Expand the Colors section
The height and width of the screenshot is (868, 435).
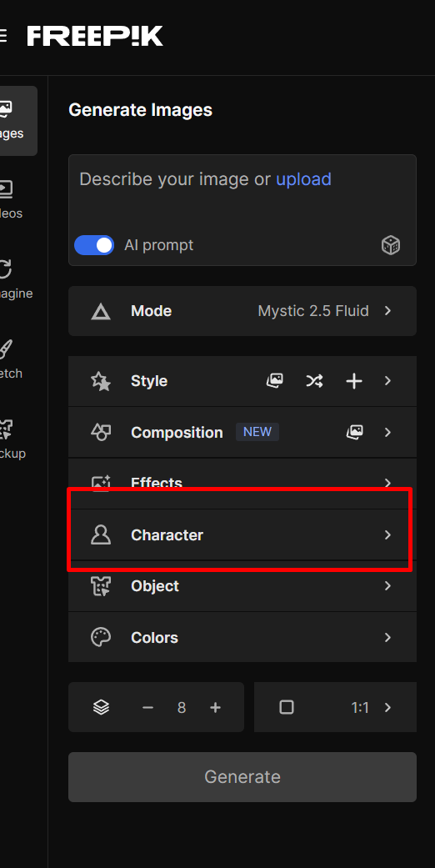(x=242, y=637)
